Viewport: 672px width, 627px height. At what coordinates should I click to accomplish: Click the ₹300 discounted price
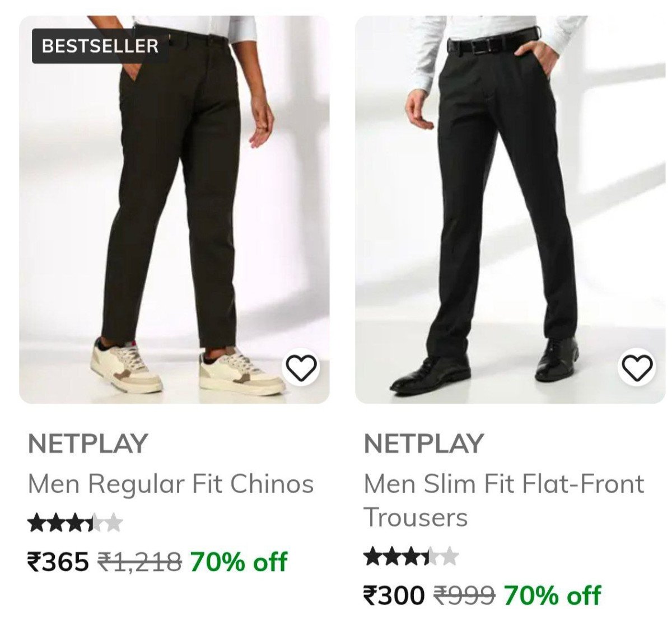coord(394,595)
